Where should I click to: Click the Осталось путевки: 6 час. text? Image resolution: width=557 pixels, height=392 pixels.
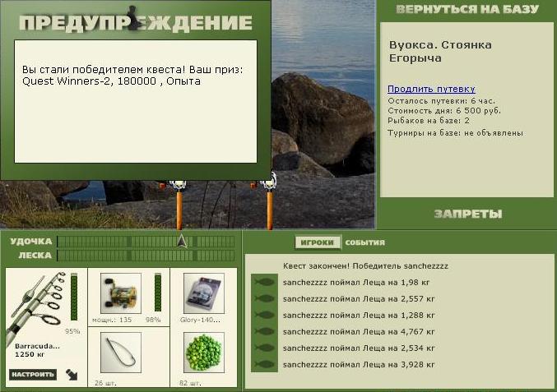point(441,101)
